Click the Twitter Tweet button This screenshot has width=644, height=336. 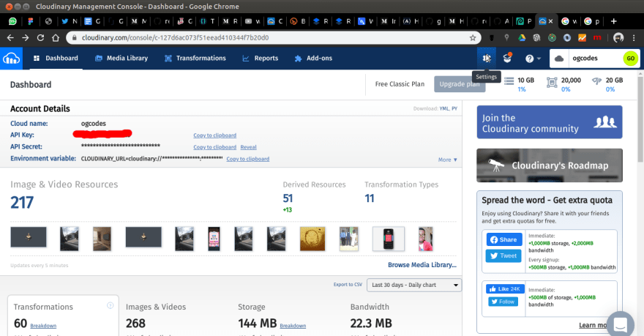pos(504,256)
